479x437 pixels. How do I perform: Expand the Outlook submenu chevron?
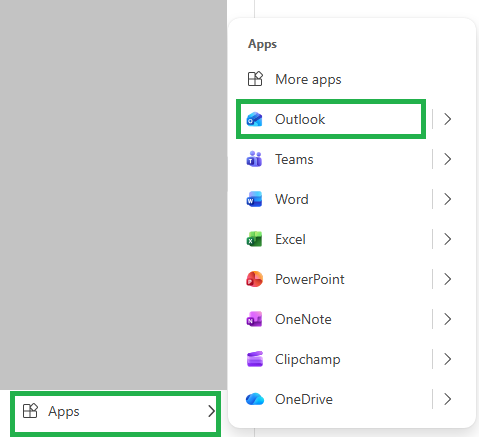pos(448,119)
